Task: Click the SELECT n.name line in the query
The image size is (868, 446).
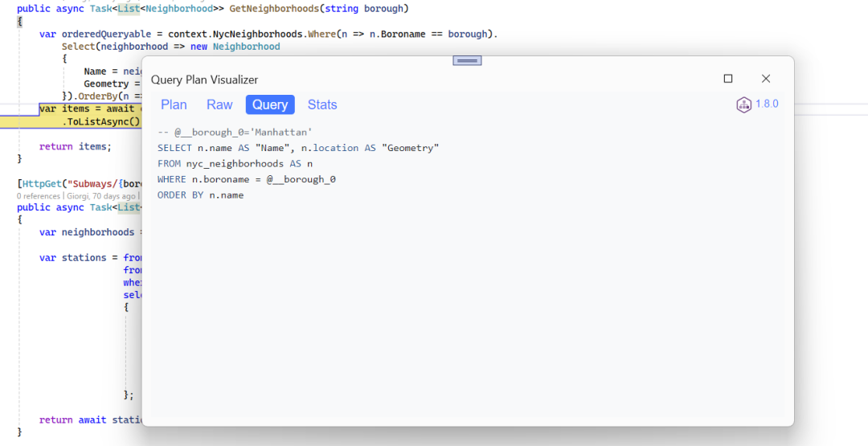Action: tap(297, 148)
